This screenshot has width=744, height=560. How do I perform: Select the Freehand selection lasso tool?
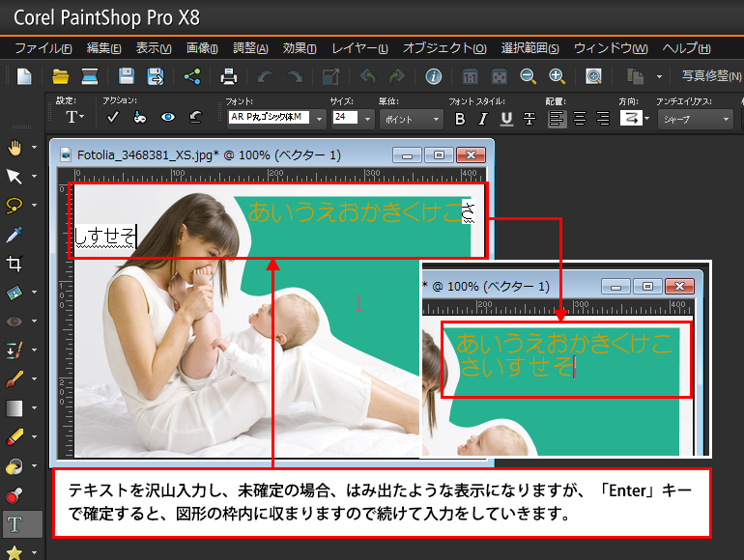14,206
